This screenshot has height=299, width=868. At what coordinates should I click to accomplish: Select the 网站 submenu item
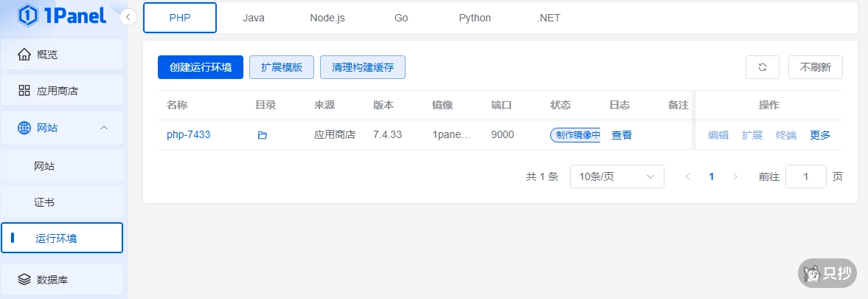(62, 166)
